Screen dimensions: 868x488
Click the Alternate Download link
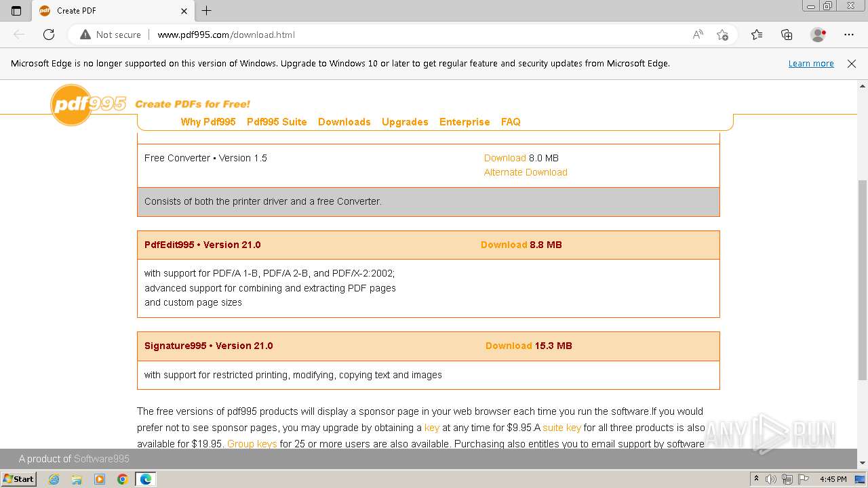coord(526,172)
